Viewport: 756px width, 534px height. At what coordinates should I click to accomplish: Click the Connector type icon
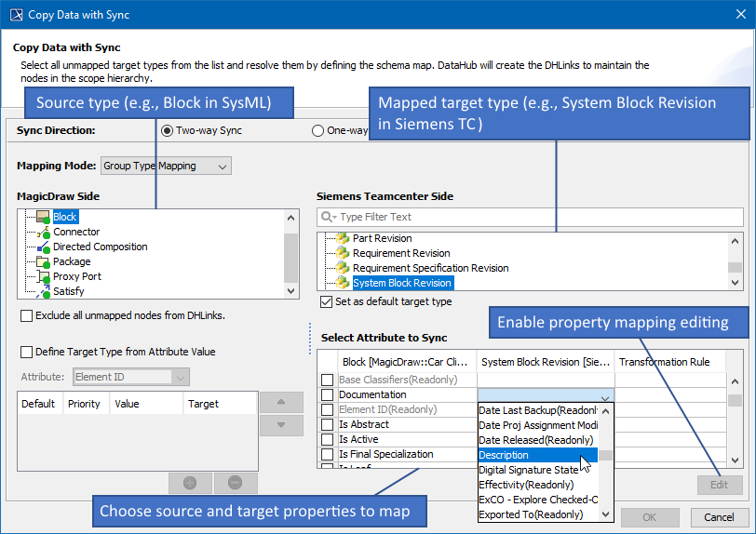[x=44, y=232]
